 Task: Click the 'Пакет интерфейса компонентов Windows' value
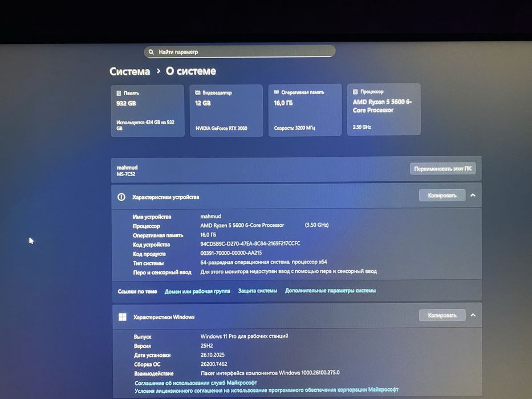(270, 373)
